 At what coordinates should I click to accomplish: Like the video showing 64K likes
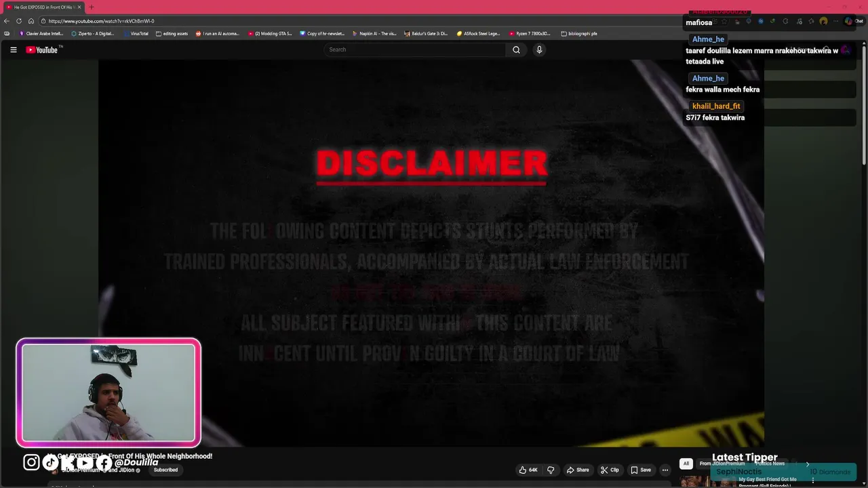(x=528, y=470)
